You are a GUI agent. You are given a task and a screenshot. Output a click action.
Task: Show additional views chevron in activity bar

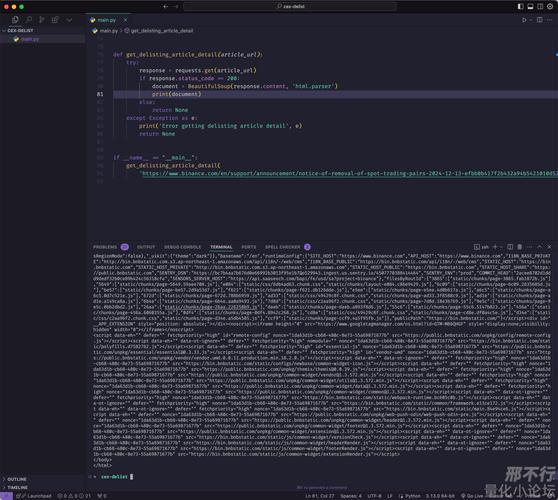pyautogui.click(x=69, y=20)
